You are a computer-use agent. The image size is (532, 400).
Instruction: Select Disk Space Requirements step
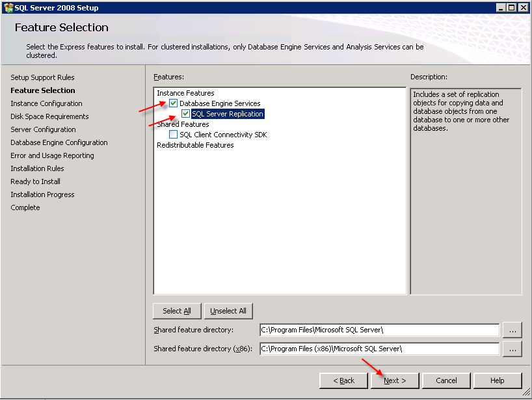49,116
